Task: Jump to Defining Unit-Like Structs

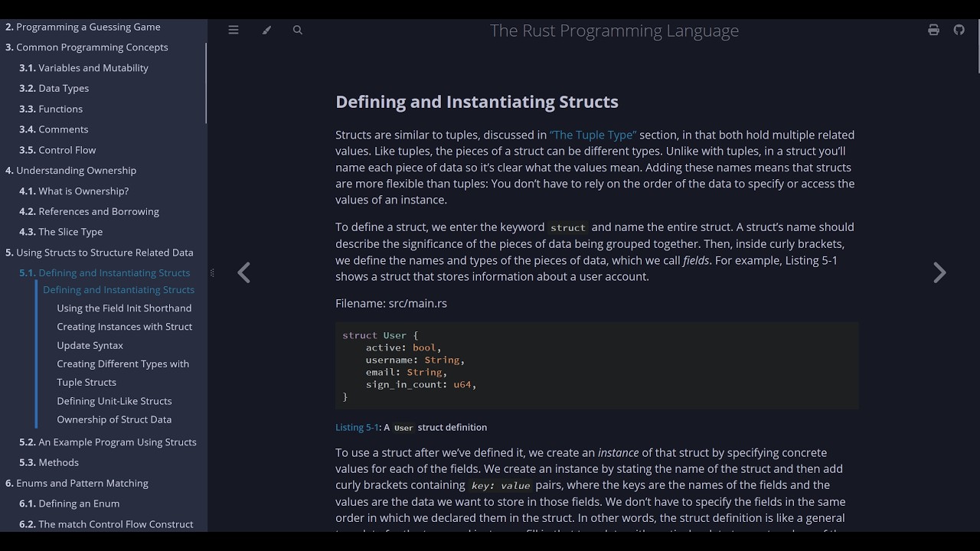Action: pyautogui.click(x=114, y=401)
